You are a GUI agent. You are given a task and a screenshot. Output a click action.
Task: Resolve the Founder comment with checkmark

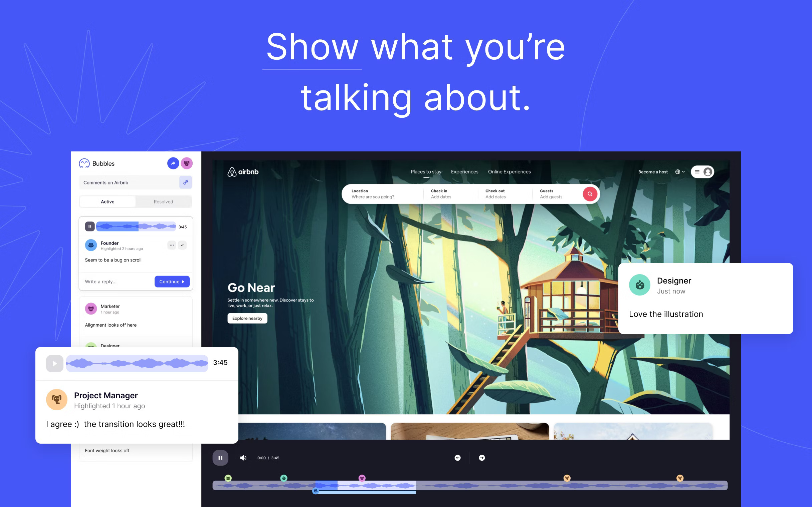[x=182, y=245]
